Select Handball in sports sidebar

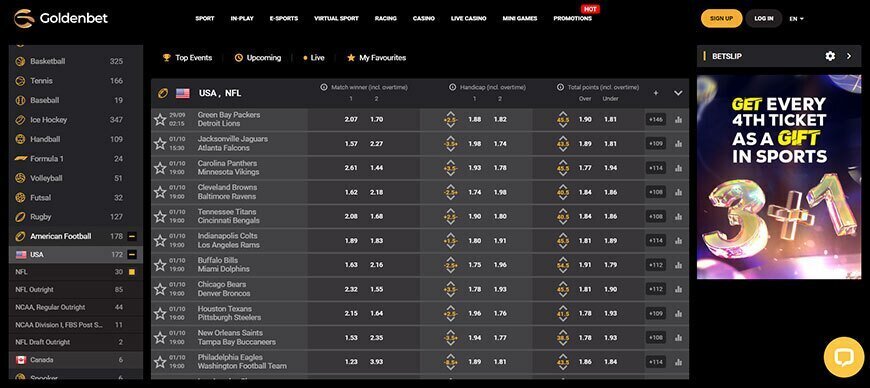coord(75,139)
